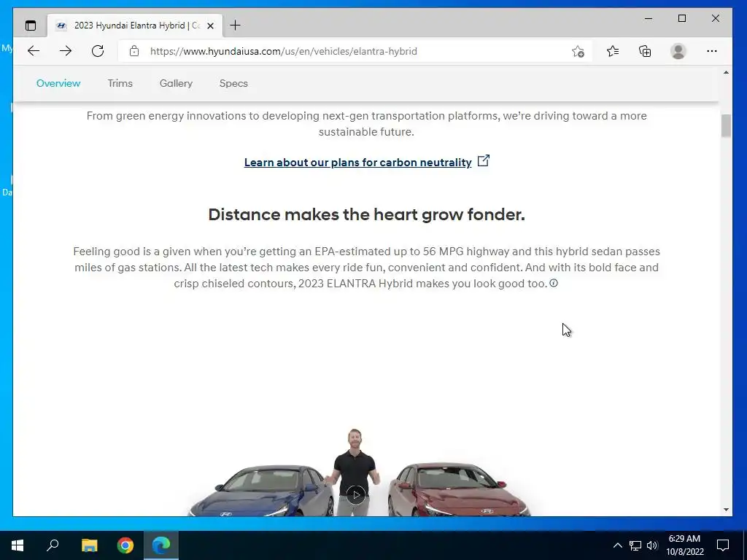Click the external link icon beside carbon neutrality
Viewport: 747px width, 560px height.
tap(484, 160)
